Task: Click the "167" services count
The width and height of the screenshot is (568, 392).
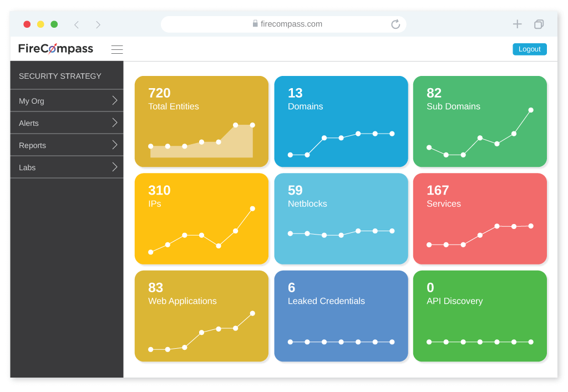Action: click(x=438, y=190)
